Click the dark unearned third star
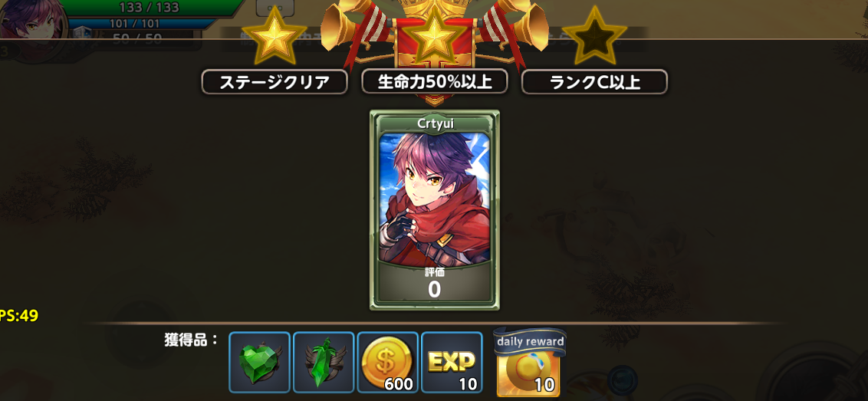The height and width of the screenshot is (401, 868). (x=594, y=37)
